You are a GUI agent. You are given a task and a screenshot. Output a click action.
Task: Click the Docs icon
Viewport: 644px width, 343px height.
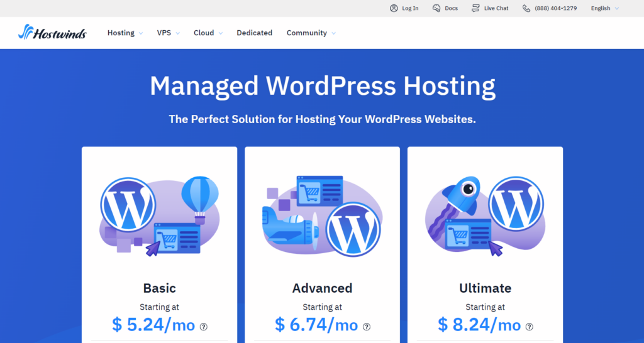(436, 8)
